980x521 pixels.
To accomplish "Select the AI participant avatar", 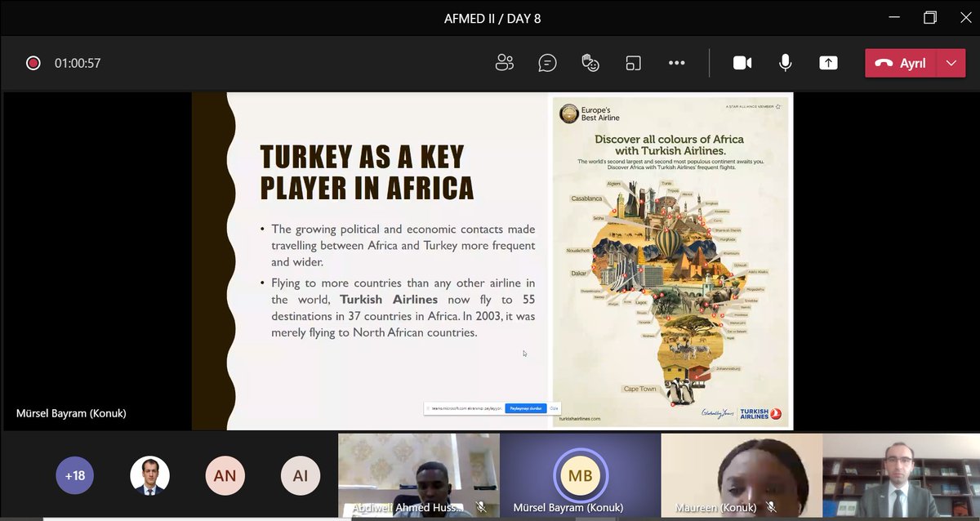I will [301, 475].
